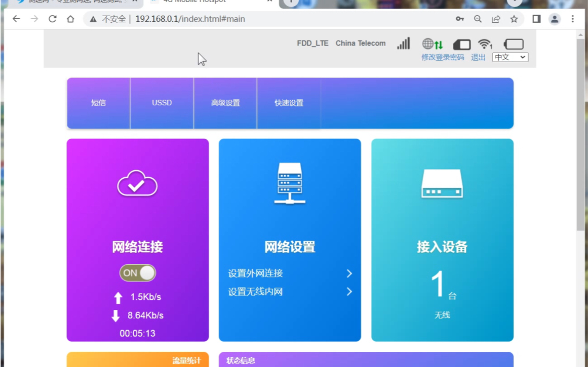The image size is (588, 367).
Task: Click the signal strength bars icon
Action: tap(403, 43)
